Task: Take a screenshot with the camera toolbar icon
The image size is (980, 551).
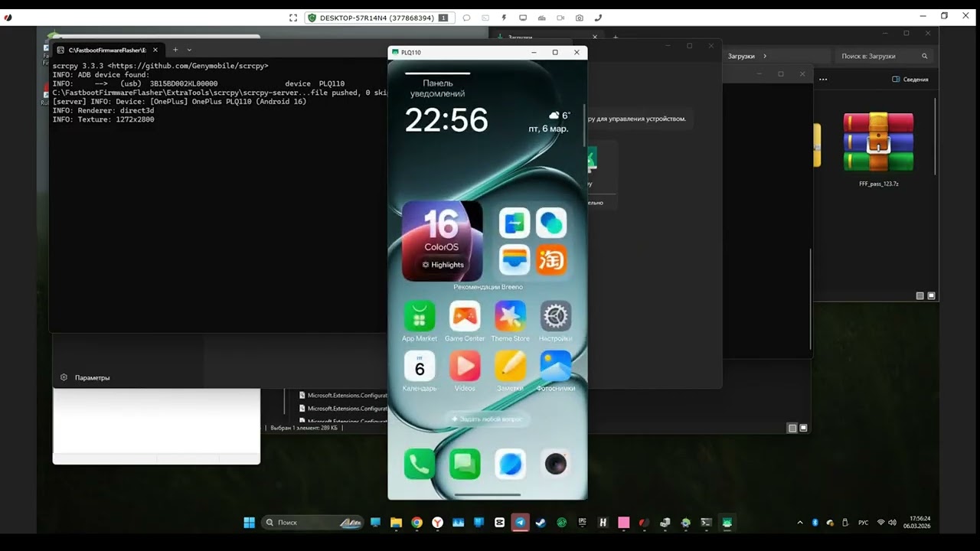Action: (x=580, y=18)
